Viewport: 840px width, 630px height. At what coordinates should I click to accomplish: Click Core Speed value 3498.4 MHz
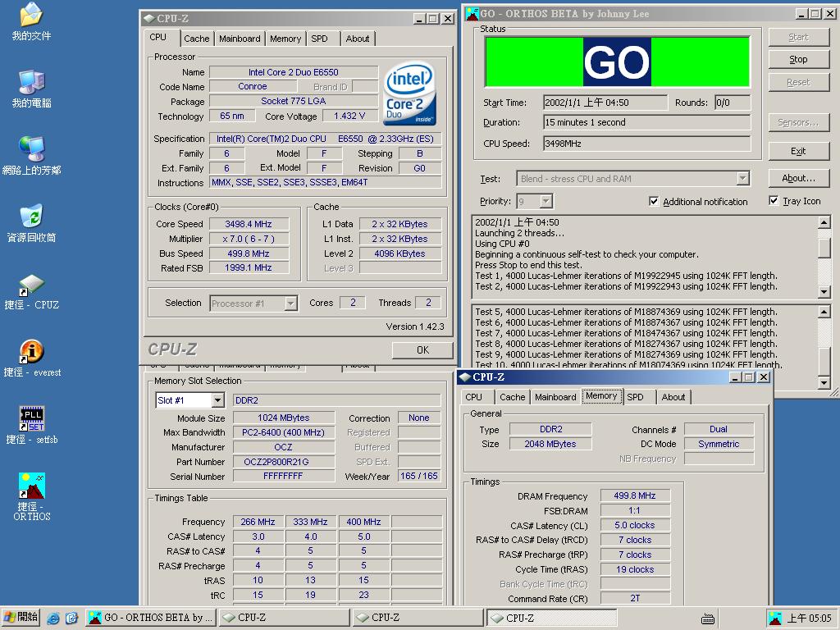click(x=249, y=224)
